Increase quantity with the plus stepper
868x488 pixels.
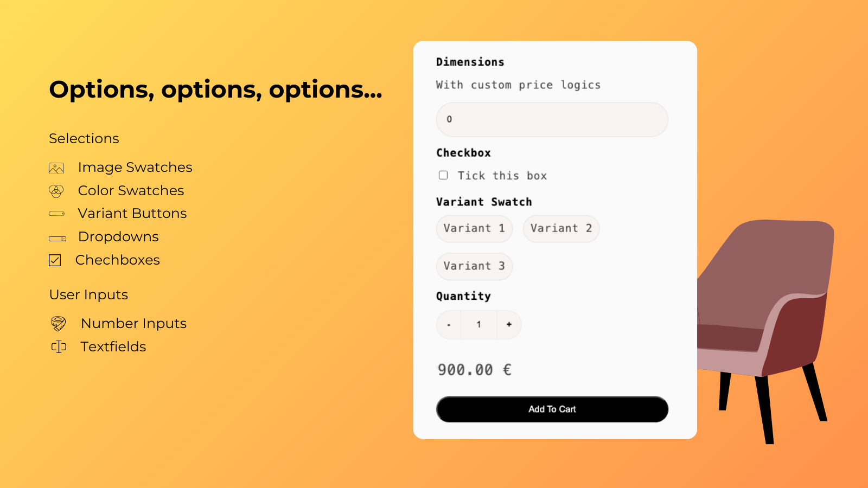509,324
